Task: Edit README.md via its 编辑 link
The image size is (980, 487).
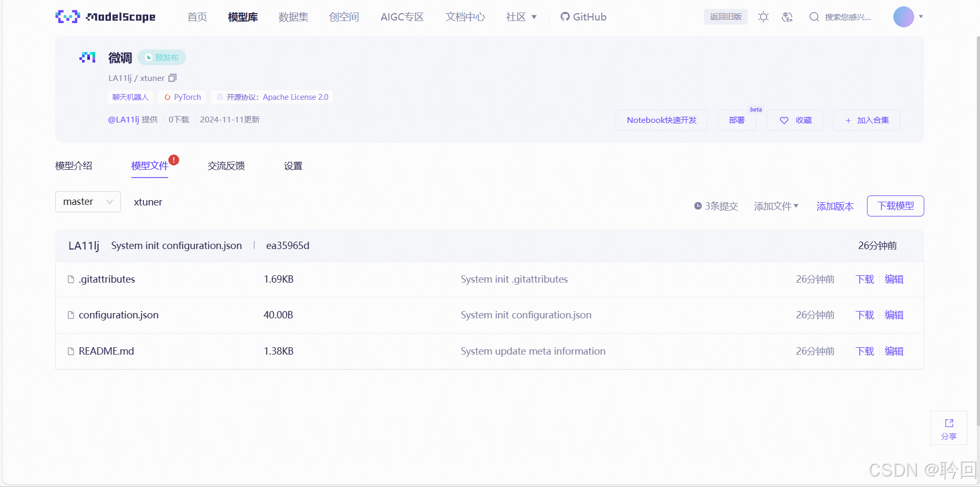Action: pos(893,351)
